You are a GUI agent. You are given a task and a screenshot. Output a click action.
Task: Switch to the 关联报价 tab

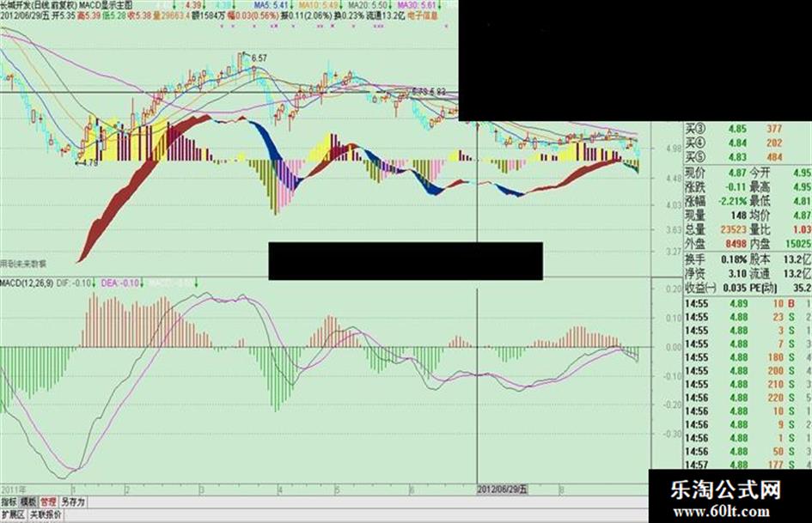pos(46,514)
